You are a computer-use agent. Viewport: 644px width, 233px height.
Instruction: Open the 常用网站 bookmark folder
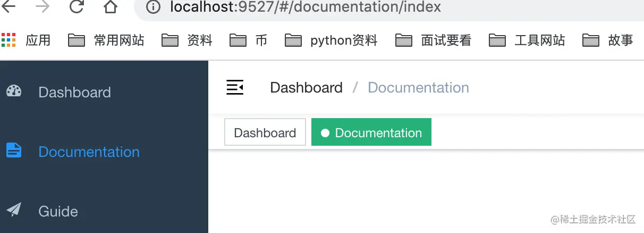[106, 40]
